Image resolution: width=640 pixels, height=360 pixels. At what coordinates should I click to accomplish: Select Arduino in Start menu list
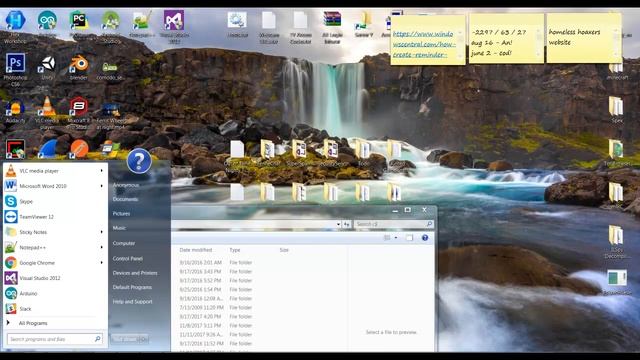55,293
